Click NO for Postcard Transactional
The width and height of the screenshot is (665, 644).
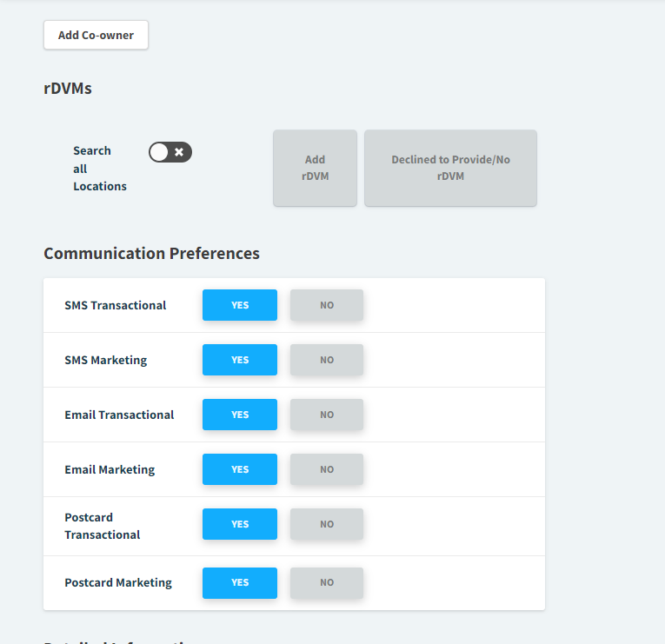(327, 524)
